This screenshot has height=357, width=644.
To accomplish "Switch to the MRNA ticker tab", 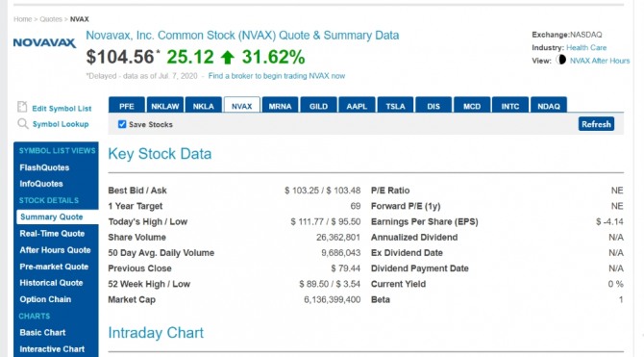I will coord(280,105).
